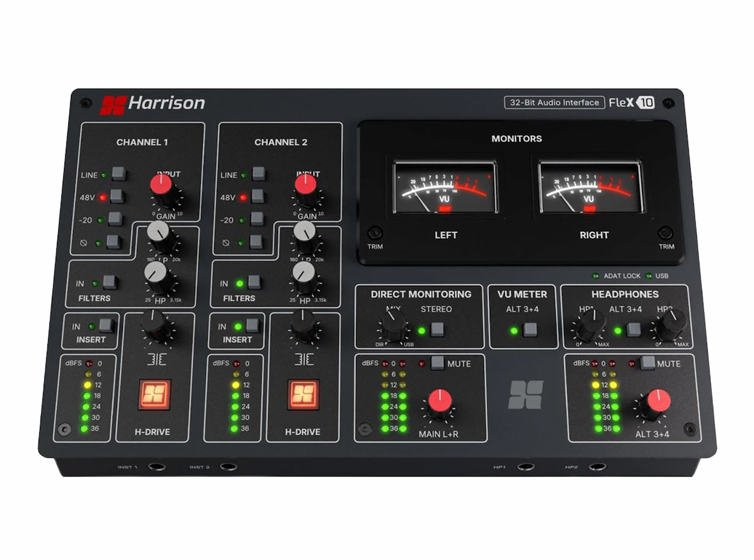754x560 pixels.
Task: Toggle Channel 1 FILTERS IN switch
Action: pyautogui.click(x=110, y=282)
